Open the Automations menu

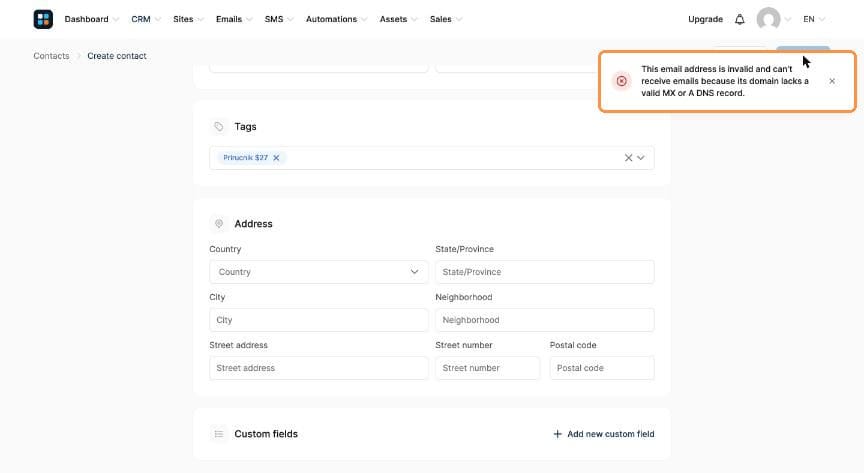pyautogui.click(x=336, y=19)
